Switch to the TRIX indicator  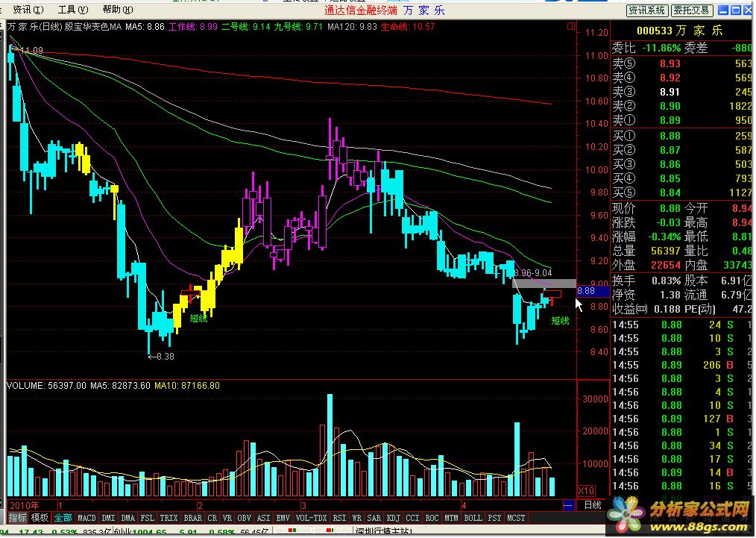tap(168, 518)
